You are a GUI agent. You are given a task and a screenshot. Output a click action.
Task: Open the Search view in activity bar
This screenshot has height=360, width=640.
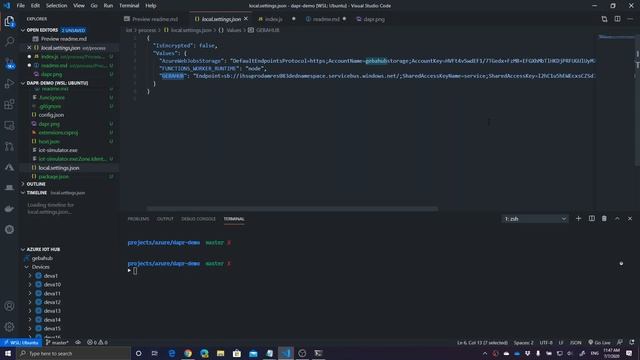(x=9, y=42)
